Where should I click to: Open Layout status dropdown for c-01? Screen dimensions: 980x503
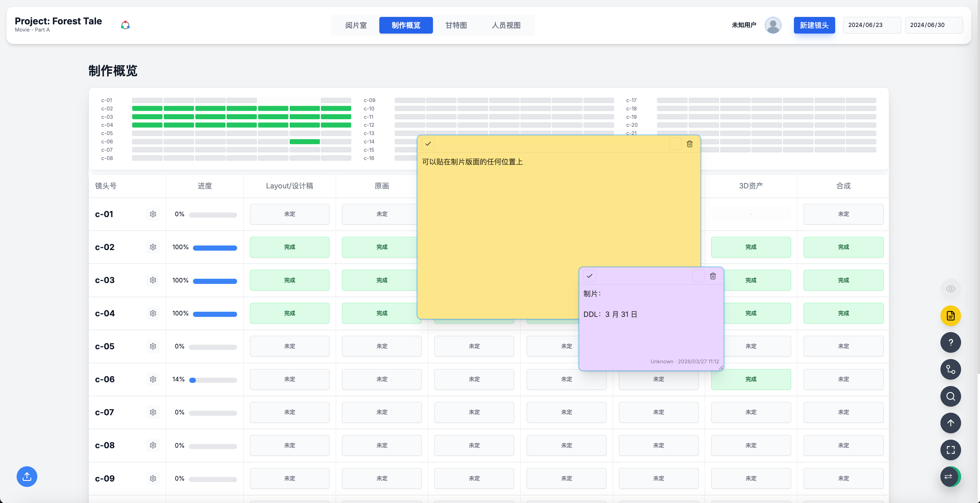(289, 214)
